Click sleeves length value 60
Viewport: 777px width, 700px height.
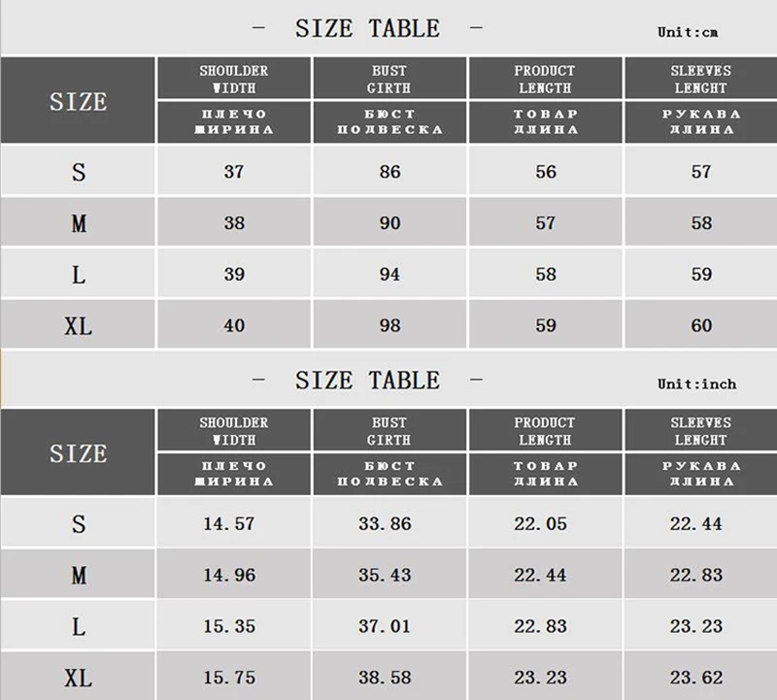tap(701, 325)
